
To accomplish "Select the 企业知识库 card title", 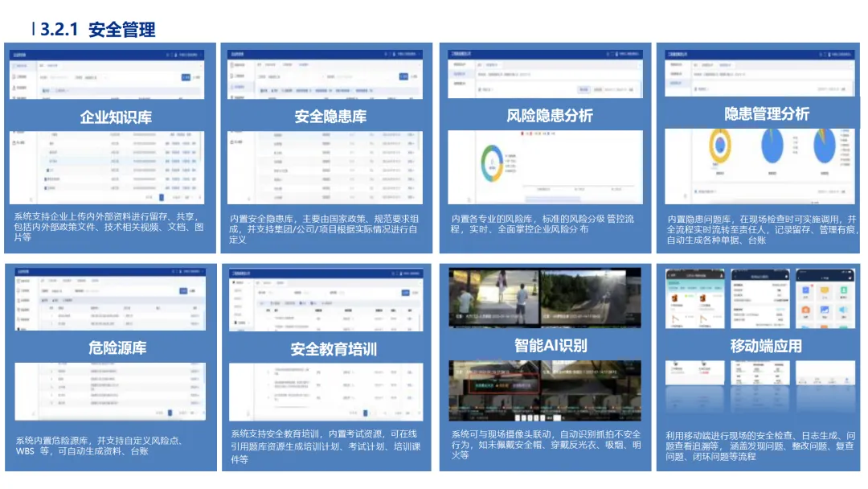I will (x=116, y=117).
